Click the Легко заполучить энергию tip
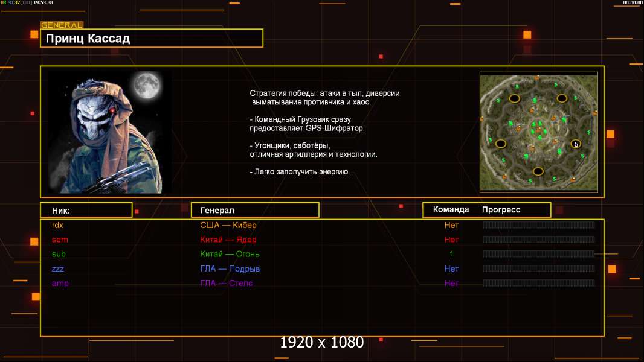 point(300,172)
